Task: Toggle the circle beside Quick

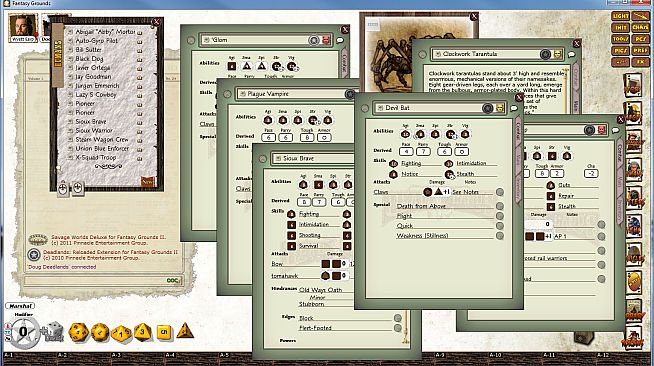Action: tap(500, 226)
